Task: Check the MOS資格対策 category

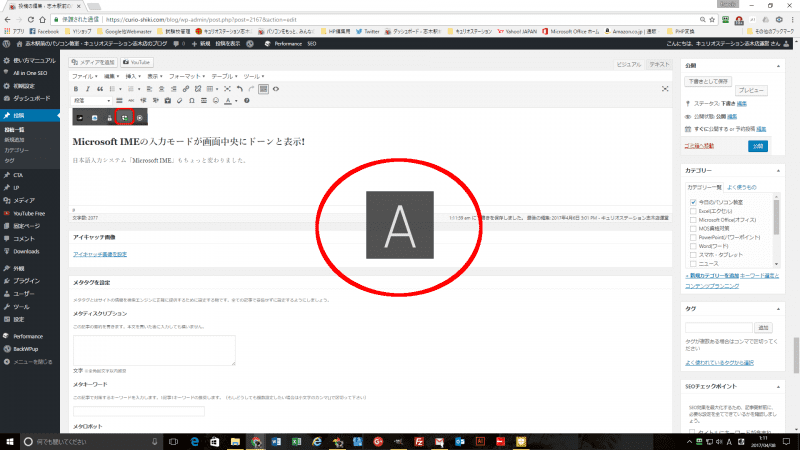Action: pyautogui.click(x=693, y=229)
